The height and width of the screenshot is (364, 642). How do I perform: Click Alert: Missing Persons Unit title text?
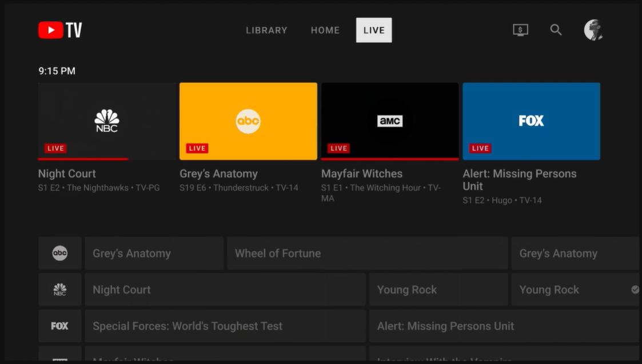tap(520, 180)
